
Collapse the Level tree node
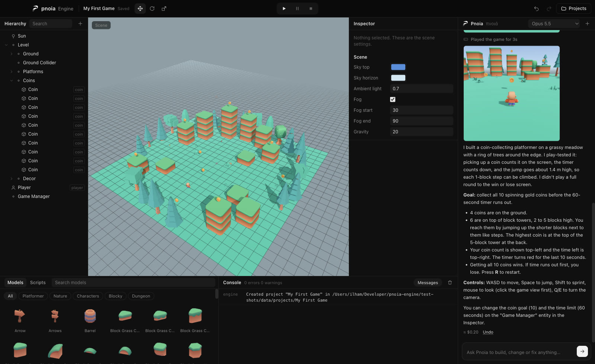6,45
